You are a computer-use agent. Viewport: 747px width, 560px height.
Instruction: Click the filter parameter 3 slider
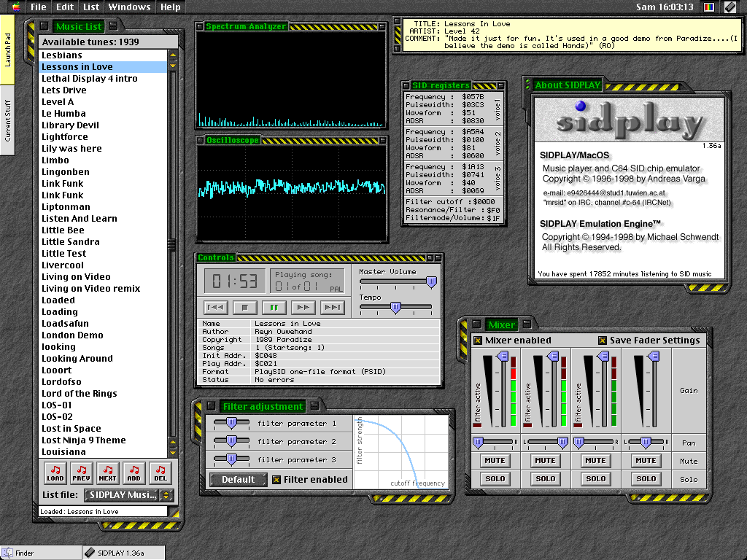(x=231, y=459)
